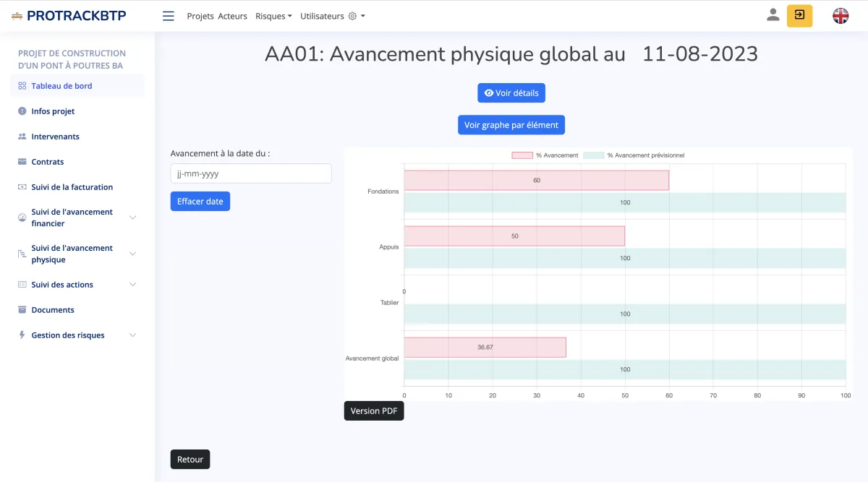
Task: Click the Contrats card icon
Action: click(22, 162)
